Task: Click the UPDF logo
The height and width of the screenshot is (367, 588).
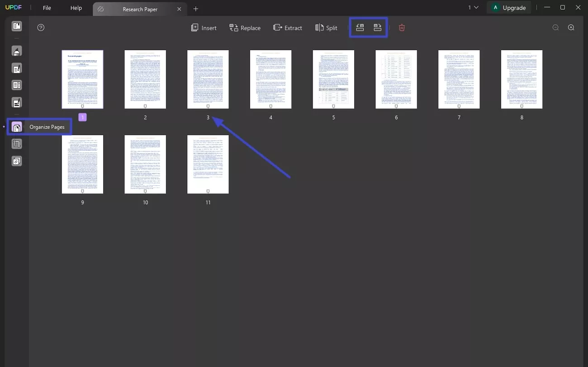Action: click(14, 8)
